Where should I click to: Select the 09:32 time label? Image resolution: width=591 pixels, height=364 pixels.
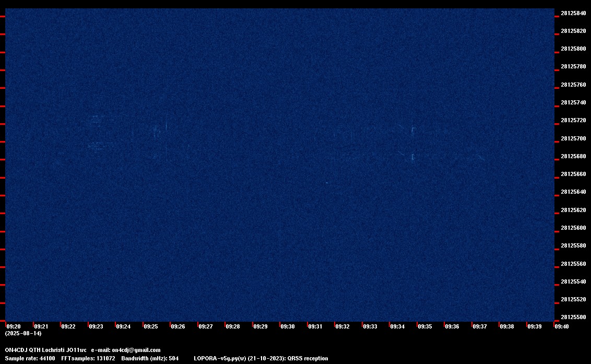click(x=342, y=326)
